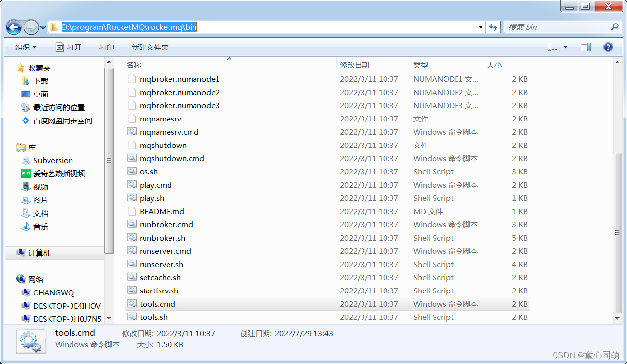627x364 pixels.
Task: Click the tools.sh file icon
Action: click(x=131, y=317)
